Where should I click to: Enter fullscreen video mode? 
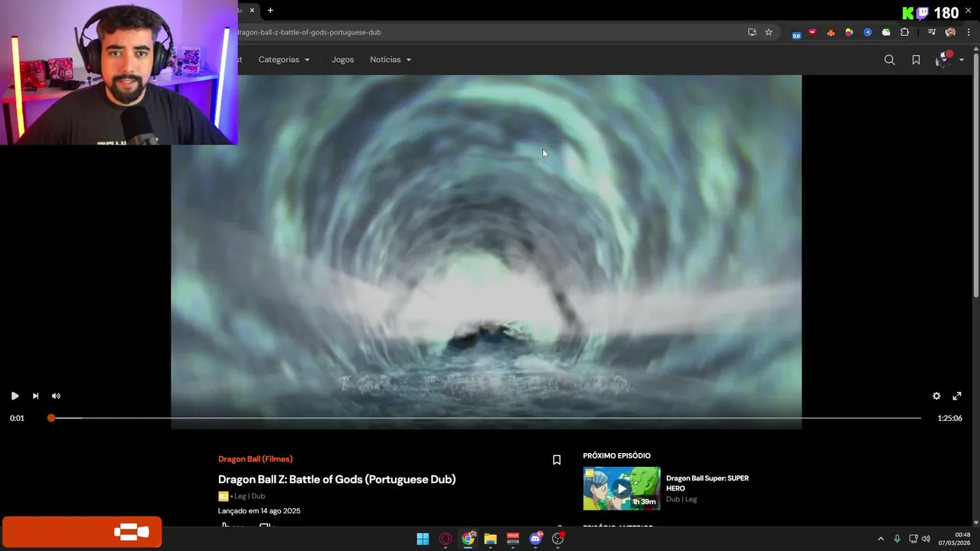click(957, 396)
